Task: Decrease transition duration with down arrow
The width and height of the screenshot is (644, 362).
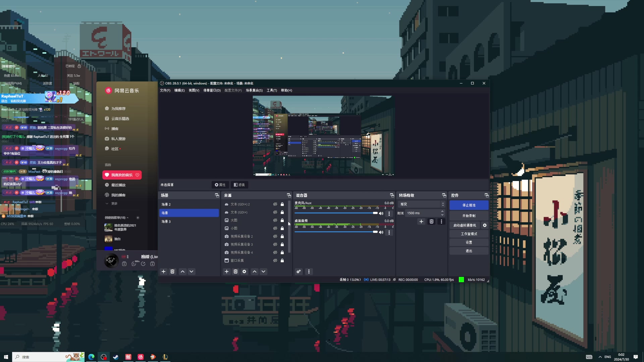Action: [442, 215]
